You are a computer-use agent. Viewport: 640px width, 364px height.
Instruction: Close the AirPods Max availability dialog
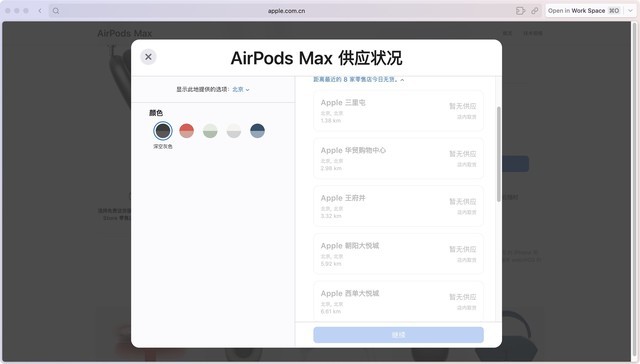click(149, 57)
